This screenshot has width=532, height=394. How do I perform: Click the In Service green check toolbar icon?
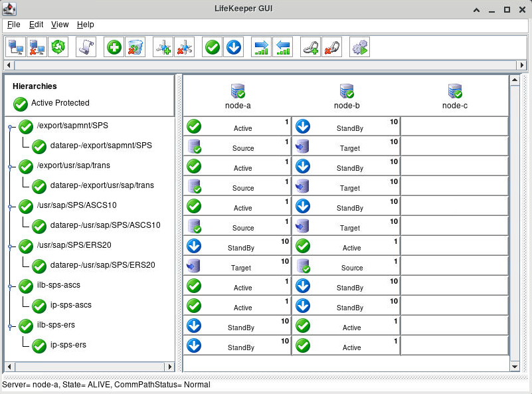click(x=213, y=47)
